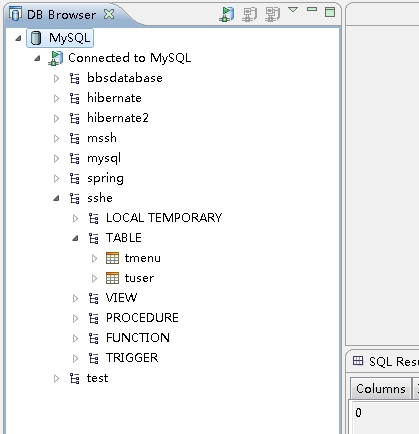Select the TABLE label
Viewport: 419px width, 434px height.
click(124, 238)
